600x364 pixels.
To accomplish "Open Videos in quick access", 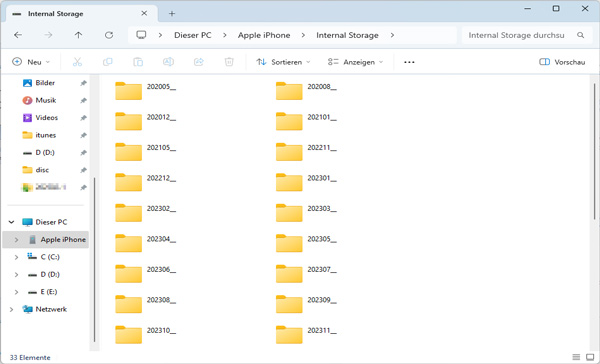I will click(46, 118).
